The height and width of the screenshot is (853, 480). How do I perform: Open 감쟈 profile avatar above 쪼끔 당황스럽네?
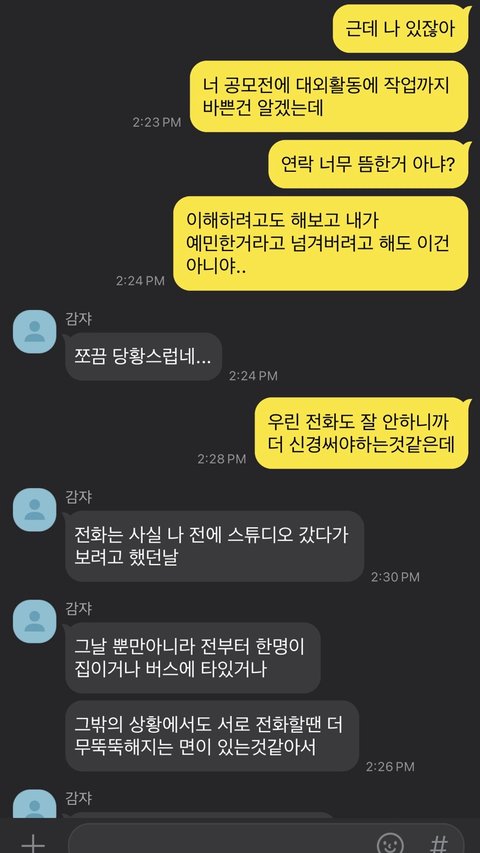[34, 332]
